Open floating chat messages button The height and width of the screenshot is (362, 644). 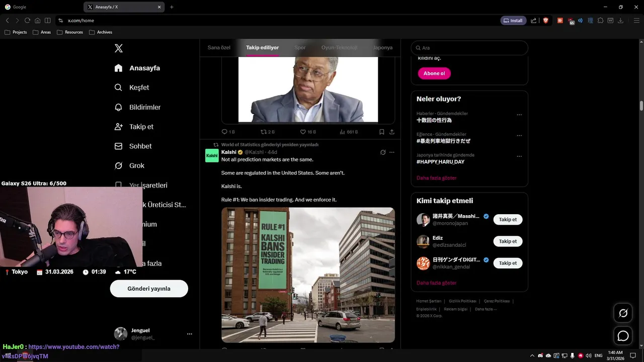pyautogui.click(x=623, y=336)
